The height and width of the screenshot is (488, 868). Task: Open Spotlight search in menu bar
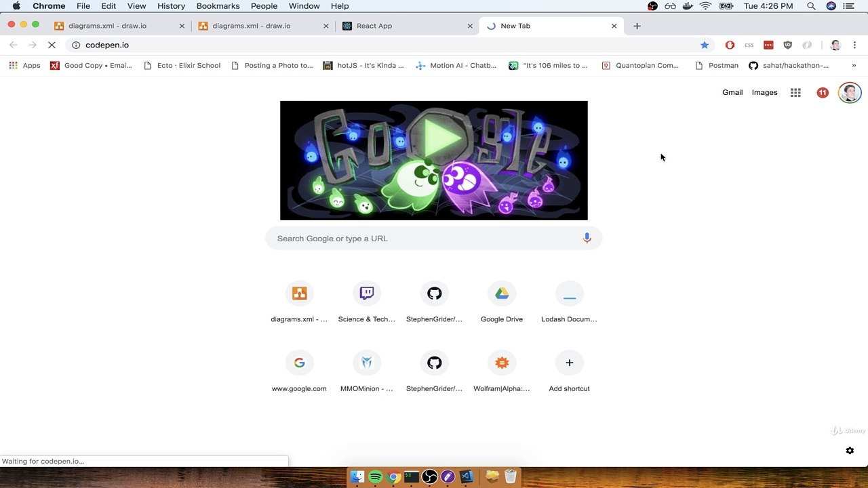[811, 6]
